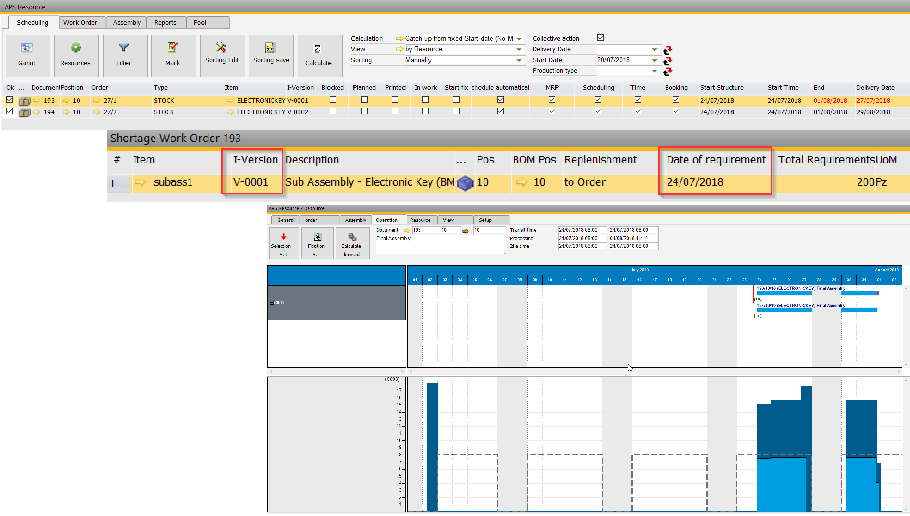Toggle the Ok checkbox on row 194
This screenshot has width=910, height=516.
[9, 111]
